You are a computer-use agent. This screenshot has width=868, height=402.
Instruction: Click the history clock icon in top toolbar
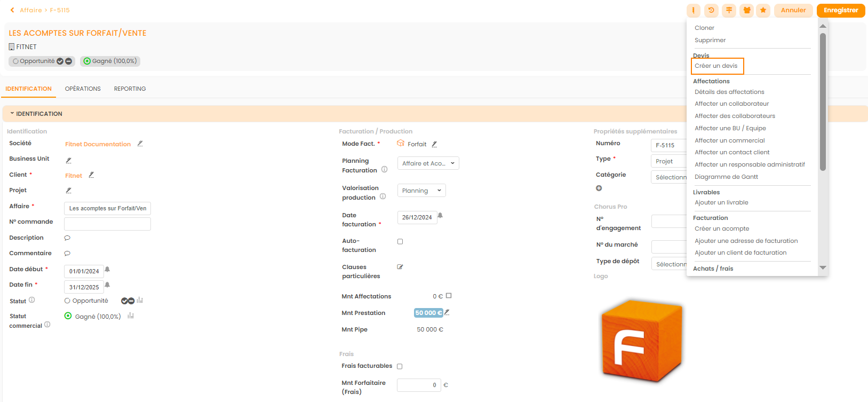pyautogui.click(x=711, y=10)
